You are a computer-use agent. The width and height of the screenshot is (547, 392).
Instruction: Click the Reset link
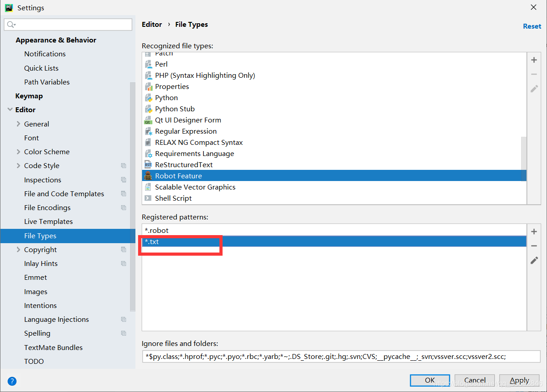[x=532, y=26]
